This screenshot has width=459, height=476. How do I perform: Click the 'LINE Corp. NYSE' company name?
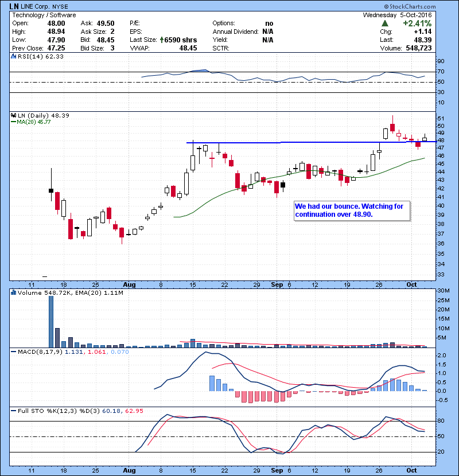pos(44,6)
